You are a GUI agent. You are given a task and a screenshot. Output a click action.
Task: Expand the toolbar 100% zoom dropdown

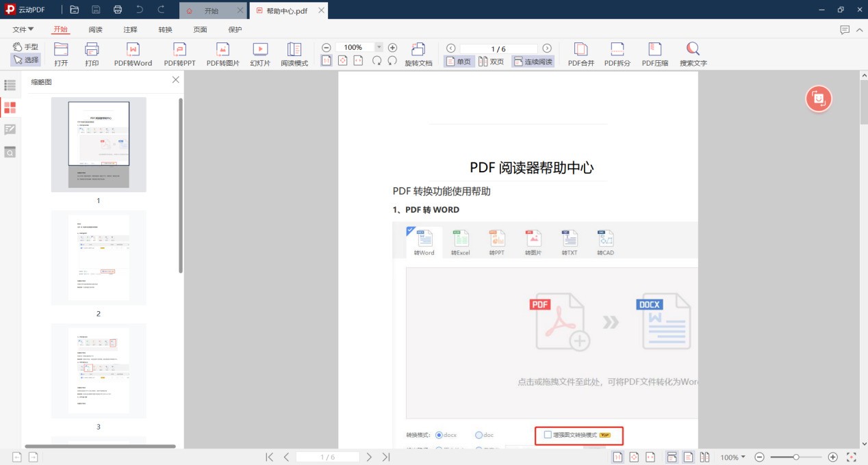click(379, 47)
